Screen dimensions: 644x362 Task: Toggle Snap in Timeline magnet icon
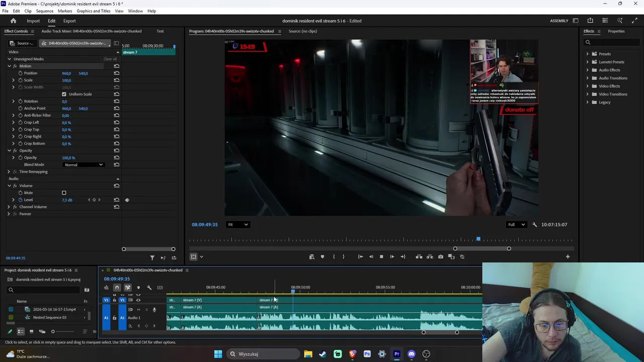pos(117,288)
